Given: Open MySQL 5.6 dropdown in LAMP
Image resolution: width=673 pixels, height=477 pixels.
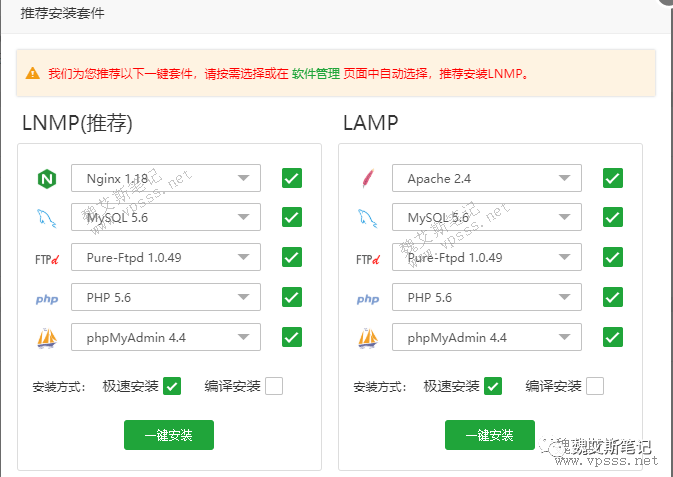Looking at the screenshot, I should [x=487, y=217].
